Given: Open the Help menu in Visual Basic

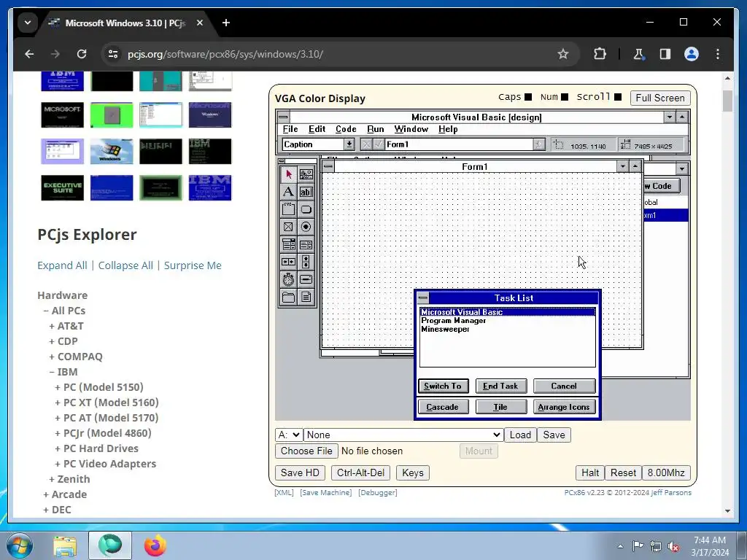Looking at the screenshot, I should click(448, 129).
